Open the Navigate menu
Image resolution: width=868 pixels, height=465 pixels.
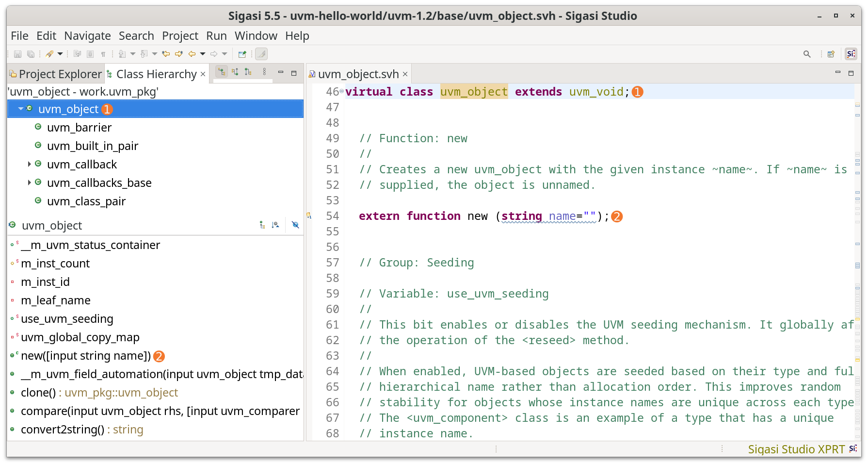pyautogui.click(x=88, y=36)
